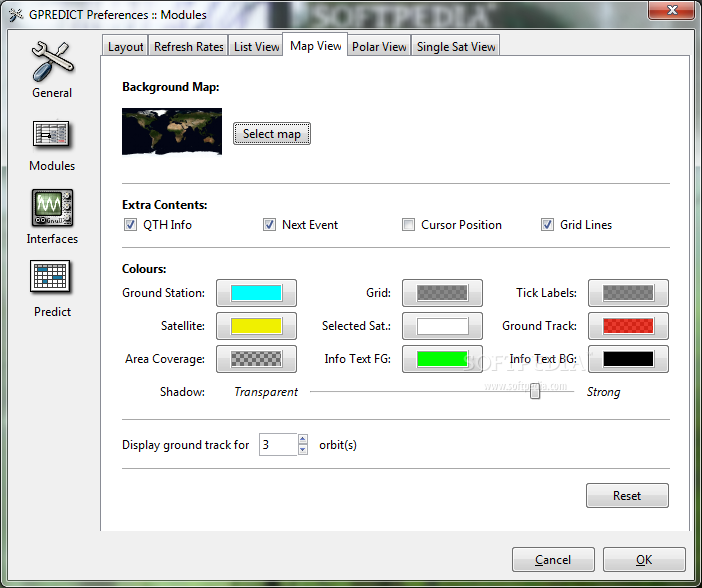Switch to the List View tab
Viewport: 702px width, 588px height.
coord(257,46)
